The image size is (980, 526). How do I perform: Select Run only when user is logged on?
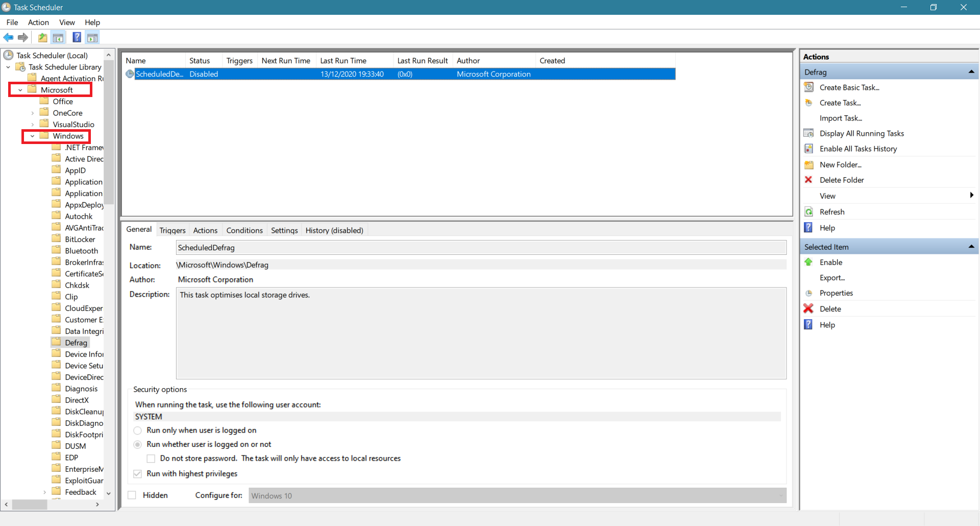click(x=138, y=431)
